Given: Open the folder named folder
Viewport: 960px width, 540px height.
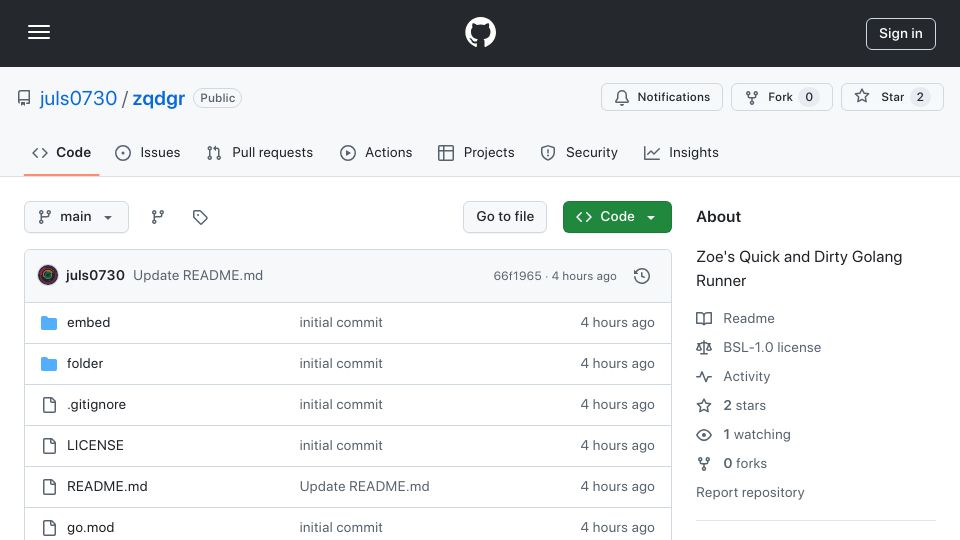Looking at the screenshot, I should coord(85,364).
